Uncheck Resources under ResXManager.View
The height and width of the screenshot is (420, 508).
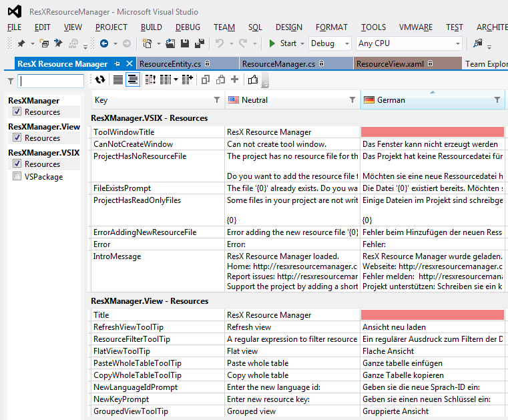[x=17, y=138]
